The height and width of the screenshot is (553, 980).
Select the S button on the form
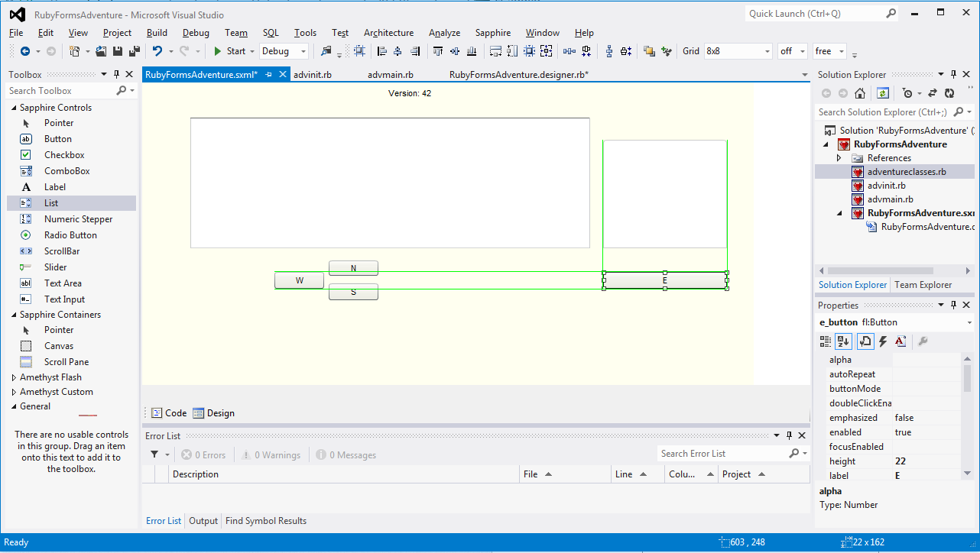(353, 292)
